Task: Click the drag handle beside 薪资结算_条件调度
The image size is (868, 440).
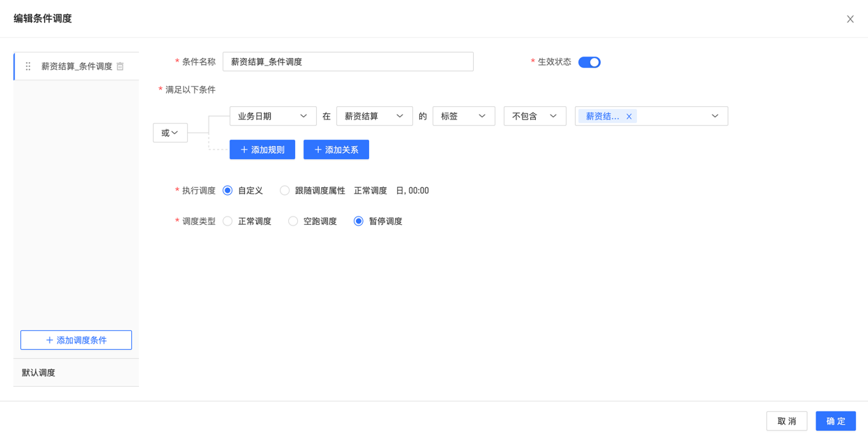Action: (x=28, y=66)
